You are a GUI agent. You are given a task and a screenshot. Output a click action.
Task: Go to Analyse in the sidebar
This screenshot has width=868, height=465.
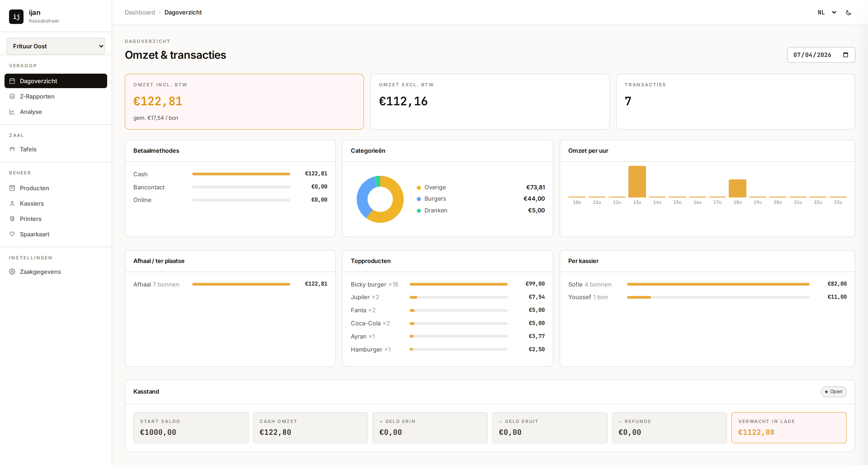tap(56, 112)
